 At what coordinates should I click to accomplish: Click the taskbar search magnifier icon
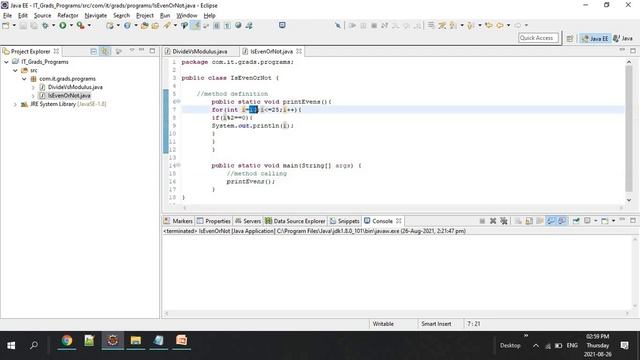click(34, 345)
